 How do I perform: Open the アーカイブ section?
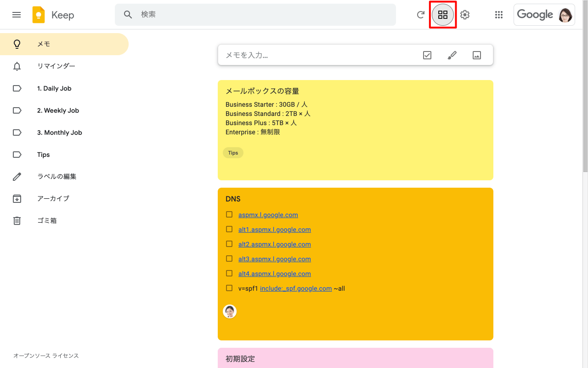[x=53, y=199]
